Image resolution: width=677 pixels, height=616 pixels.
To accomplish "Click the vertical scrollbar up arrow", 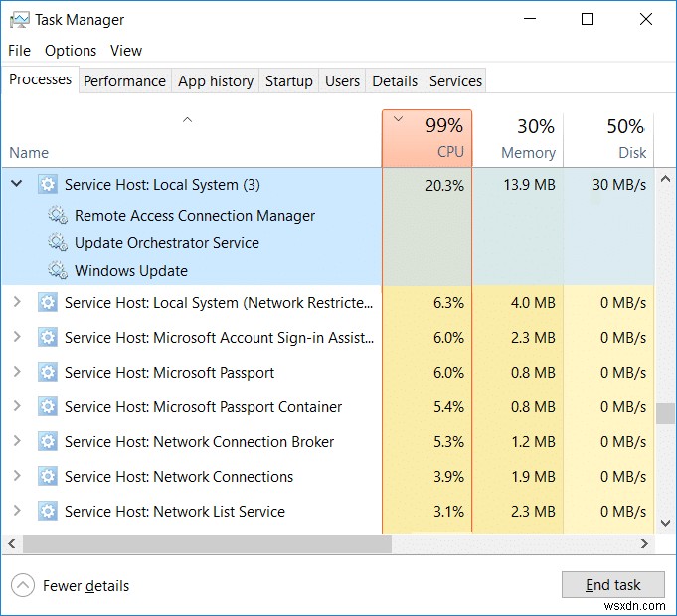I will (x=665, y=178).
